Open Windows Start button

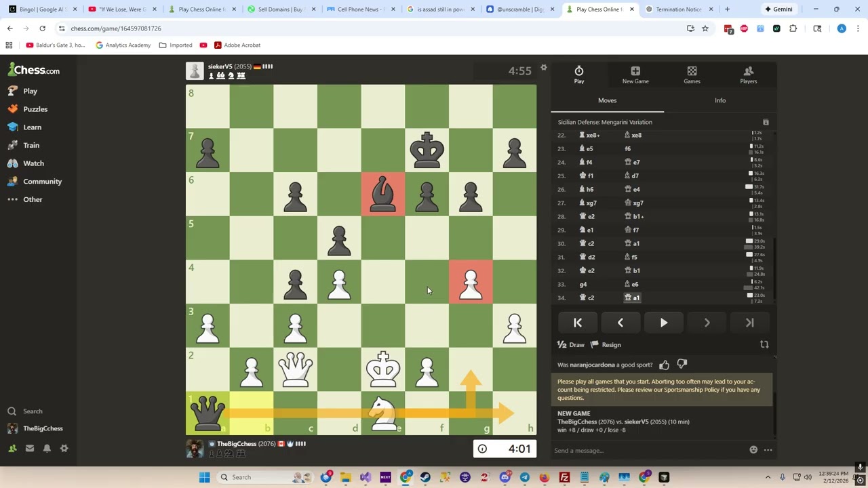[204, 477]
